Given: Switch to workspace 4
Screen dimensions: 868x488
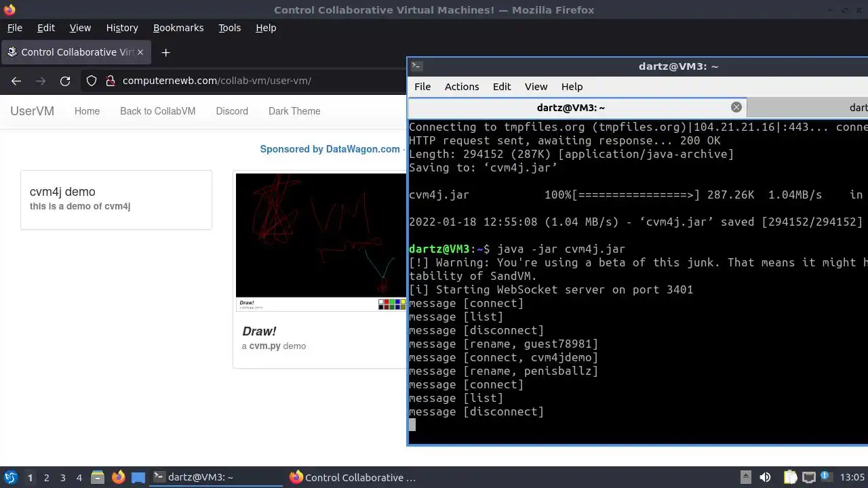Looking at the screenshot, I should (79, 477).
